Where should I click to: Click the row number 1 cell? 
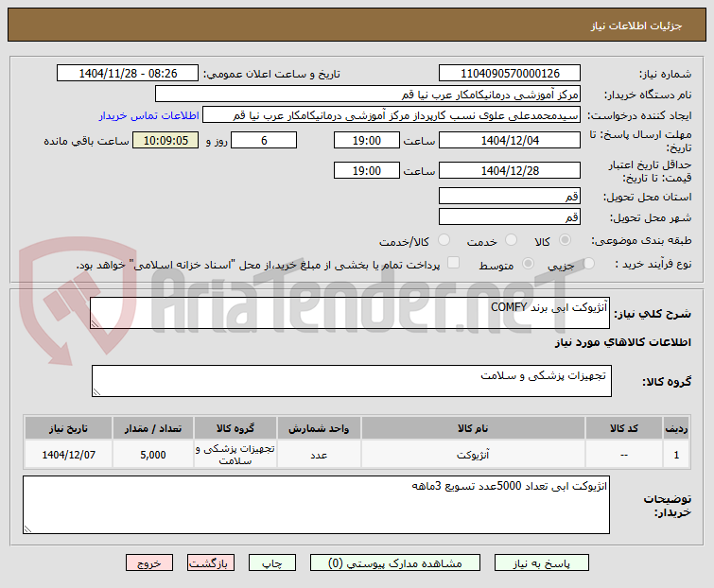[x=676, y=454]
